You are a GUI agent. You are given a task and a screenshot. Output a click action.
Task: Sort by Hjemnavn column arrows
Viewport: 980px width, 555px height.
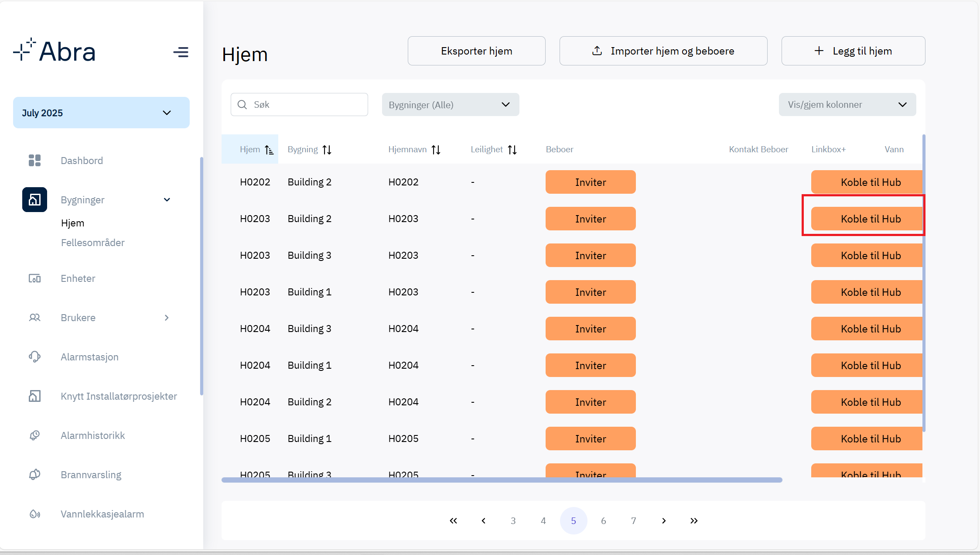436,150
